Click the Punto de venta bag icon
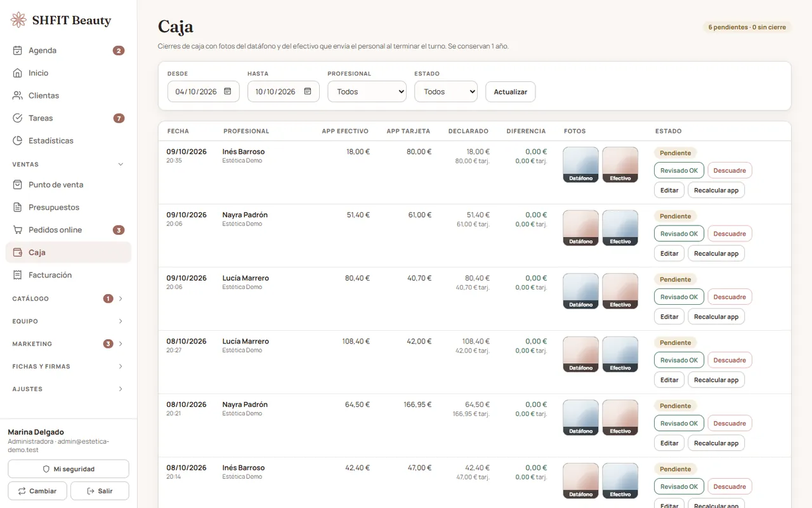The height and width of the screenshot is (508, 812). [18, 185]
